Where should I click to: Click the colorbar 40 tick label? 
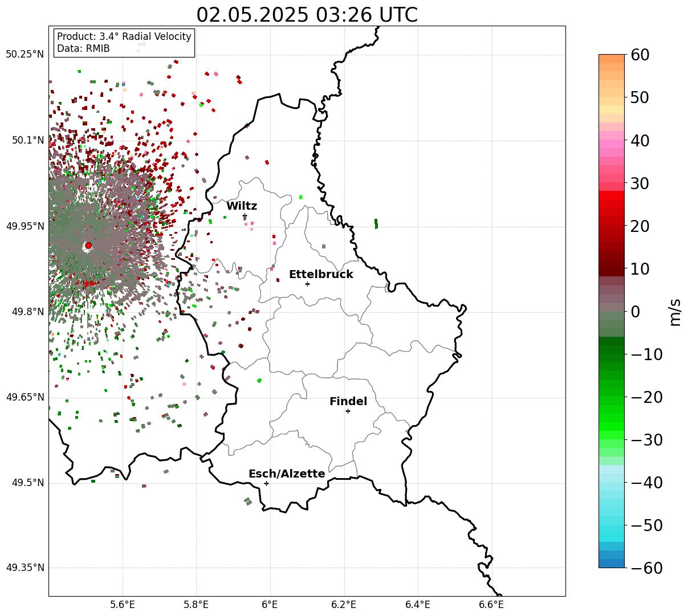tap(640, 140)
